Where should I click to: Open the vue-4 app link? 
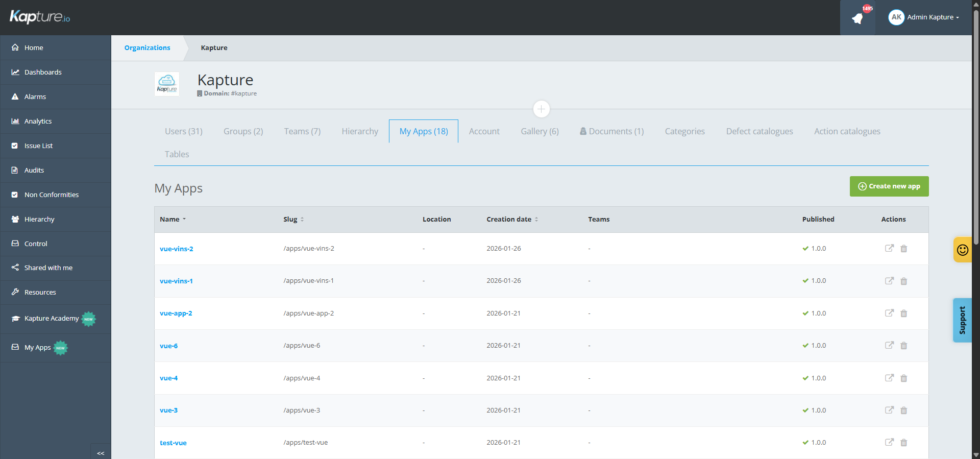tap(169, 378)
